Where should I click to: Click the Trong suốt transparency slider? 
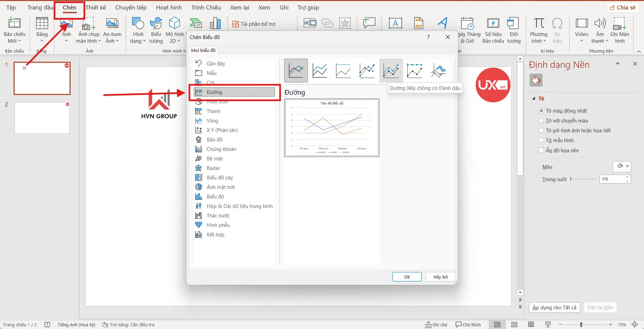[x=584, y=179]
